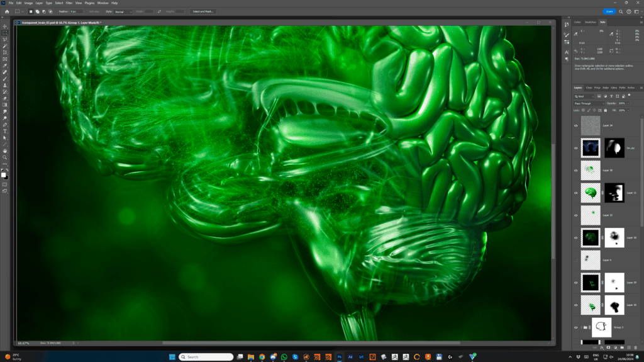Hide Layer 34 using its eye icon
Viewport: 644px width, 362px height.
pos(576,125)
